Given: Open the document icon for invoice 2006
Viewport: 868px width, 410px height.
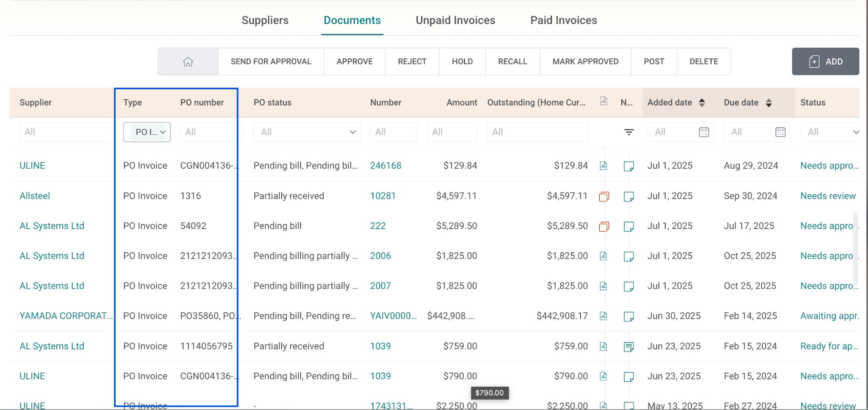Looking at the screenshot, I should 604,256.
